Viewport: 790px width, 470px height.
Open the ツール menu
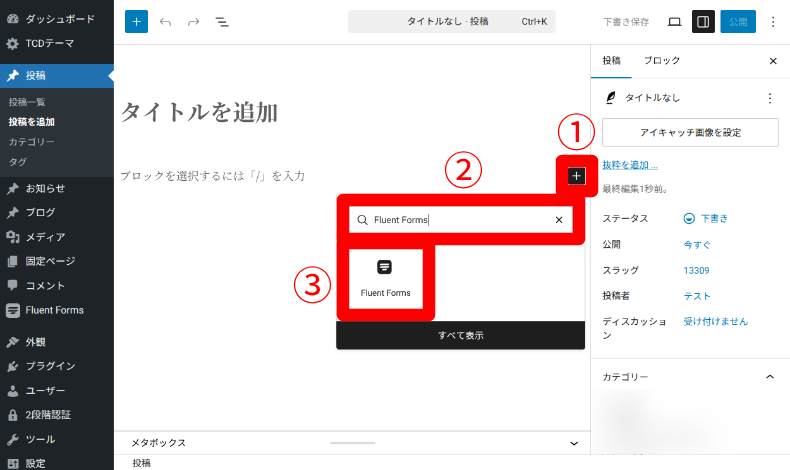click(x=57, y=439)
